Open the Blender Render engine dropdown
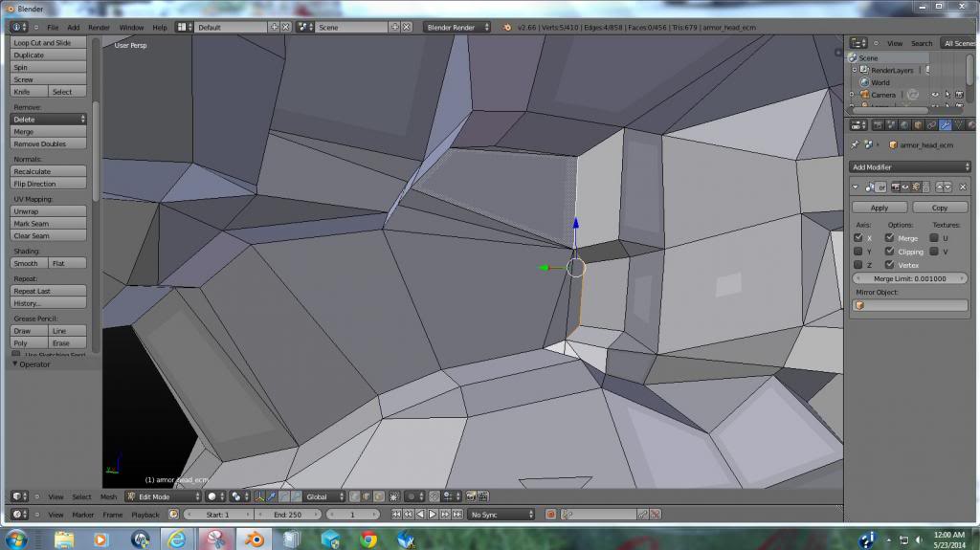Viewport: 980px width, 550px height. pyautogui.click(x=456, y=27)
